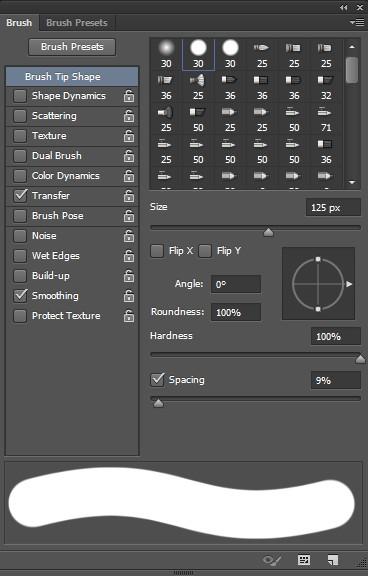Click the Spacing value field 9%
This screenshot has height=576, width=368.
click(336, 380)
